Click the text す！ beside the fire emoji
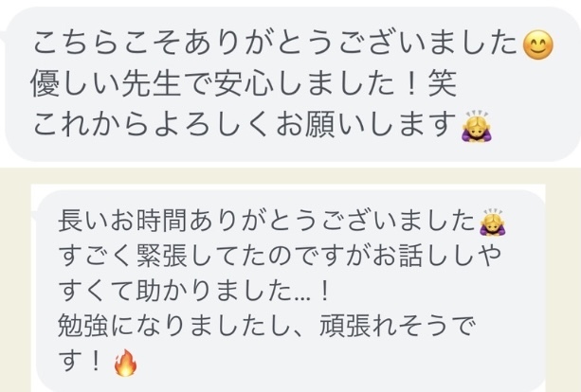Image resolution: width=581 pixels, height=392 pixels. (80, 362)
